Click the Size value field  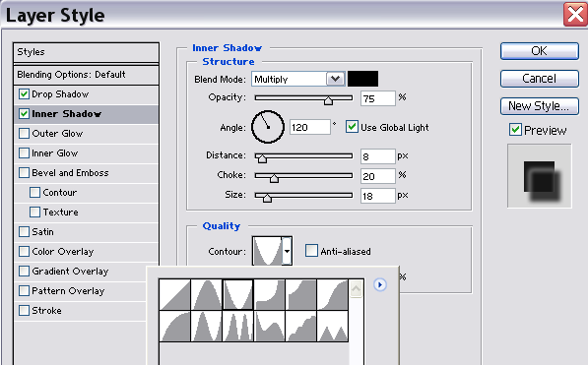click(377, 196)
